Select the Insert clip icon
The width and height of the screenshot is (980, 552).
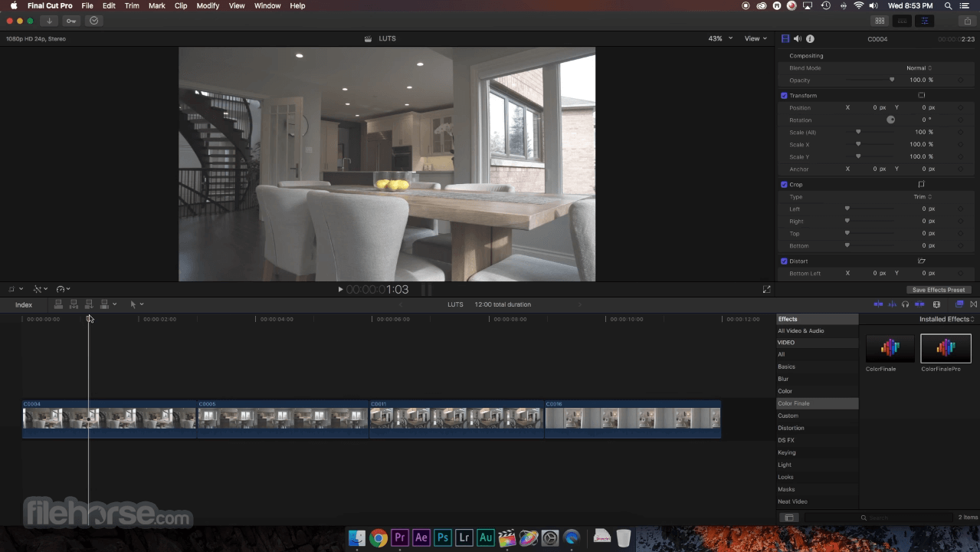point(74,304)
